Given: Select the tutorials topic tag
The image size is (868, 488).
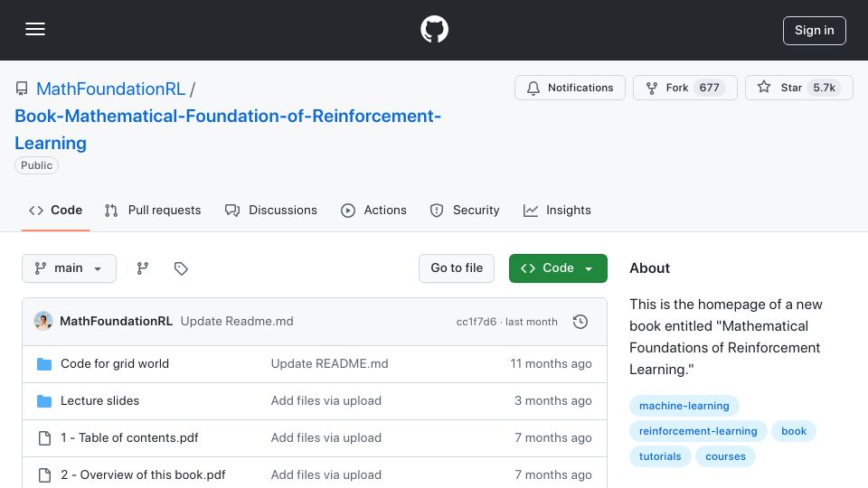Looking at the screenshot, I should (x=660, y=456).
